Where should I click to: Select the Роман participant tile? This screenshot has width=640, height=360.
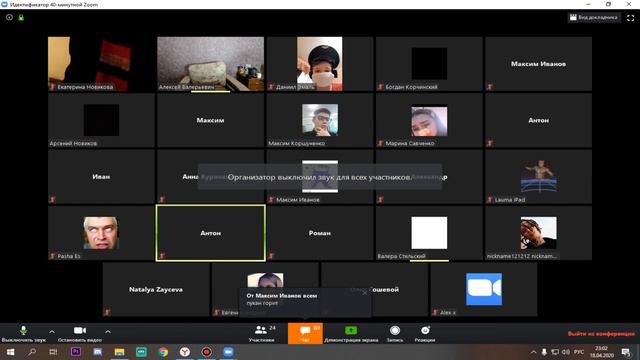[320, 233]
